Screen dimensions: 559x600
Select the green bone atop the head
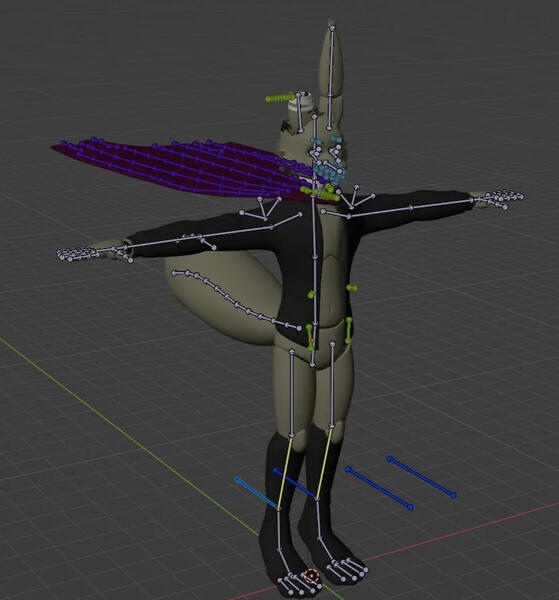[x=280, y=98]
